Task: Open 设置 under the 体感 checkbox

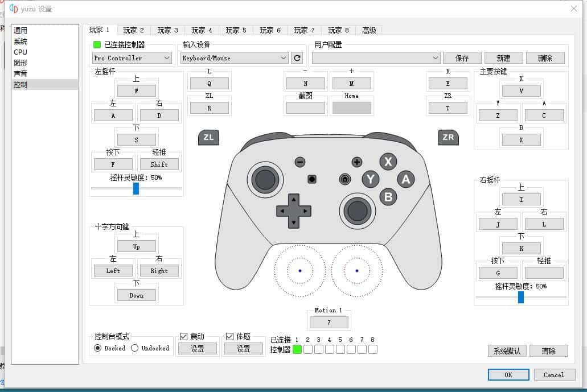Action: (x=243, y=349)
